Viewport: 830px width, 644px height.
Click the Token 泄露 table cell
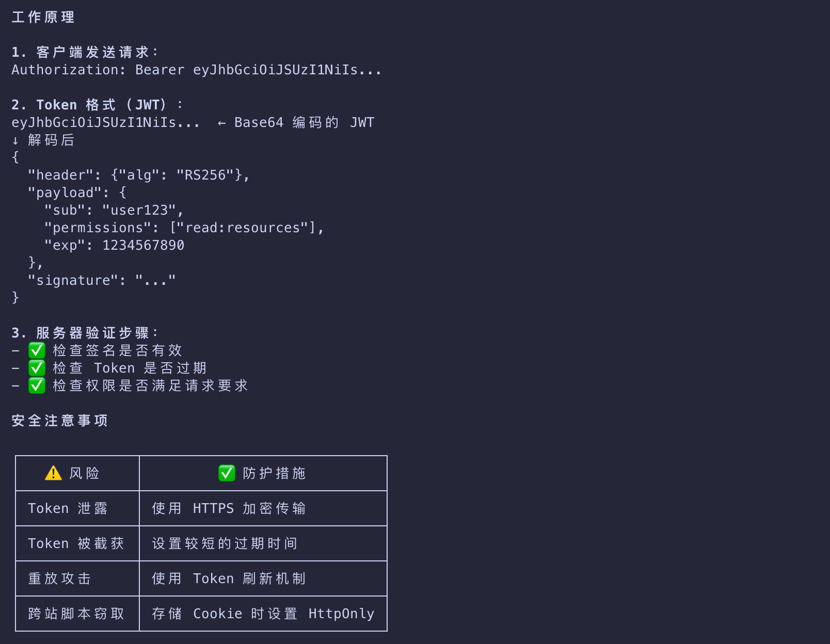coord(68,509)
